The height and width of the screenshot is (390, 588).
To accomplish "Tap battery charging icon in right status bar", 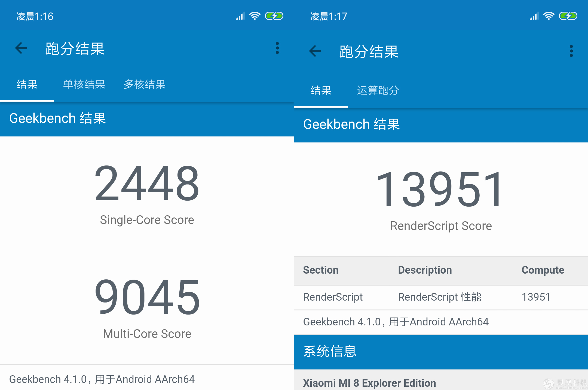I will pos(568,16).
